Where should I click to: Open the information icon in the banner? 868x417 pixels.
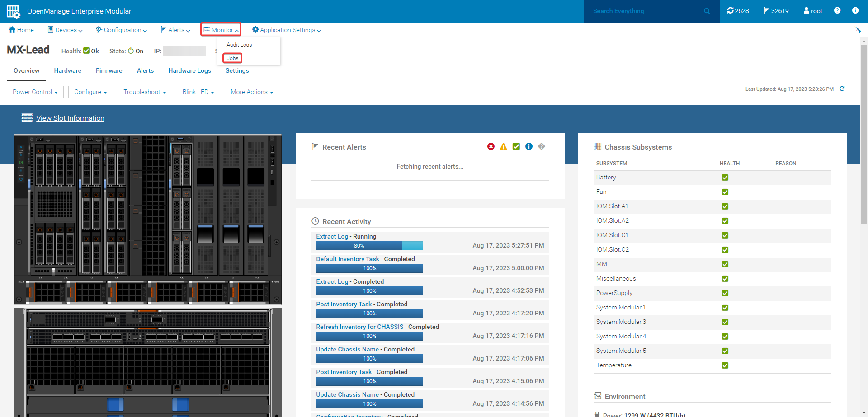pos(855,10)
